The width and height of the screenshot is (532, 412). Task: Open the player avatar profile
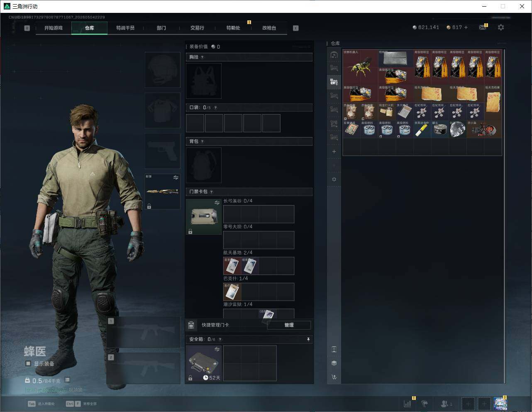(500, 403)
